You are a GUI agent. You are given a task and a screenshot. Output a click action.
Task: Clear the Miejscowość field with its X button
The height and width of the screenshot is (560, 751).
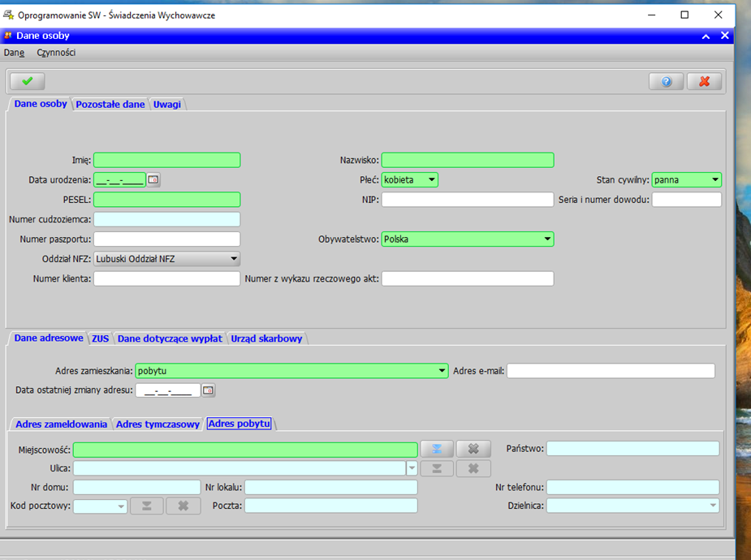[473, 449]
